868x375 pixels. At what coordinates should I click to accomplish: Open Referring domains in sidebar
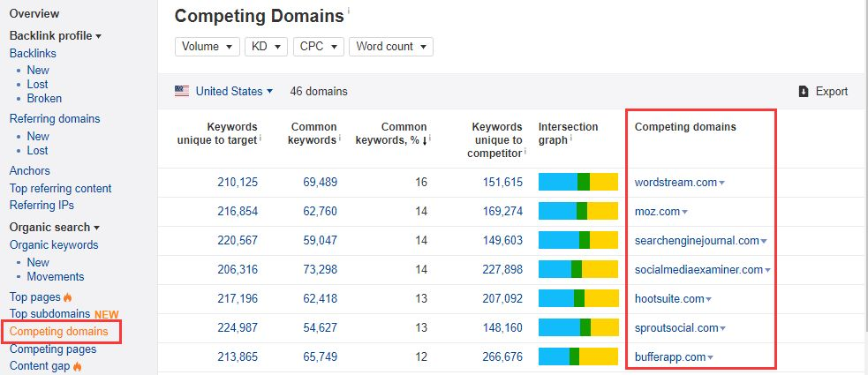click(x=55, y=118)
